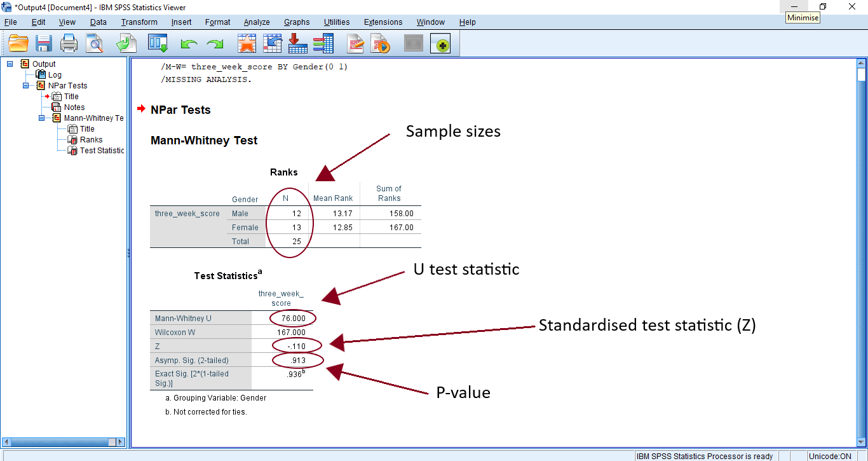
Task: Click the Ranks table title
Action: [x=283, y=172]
